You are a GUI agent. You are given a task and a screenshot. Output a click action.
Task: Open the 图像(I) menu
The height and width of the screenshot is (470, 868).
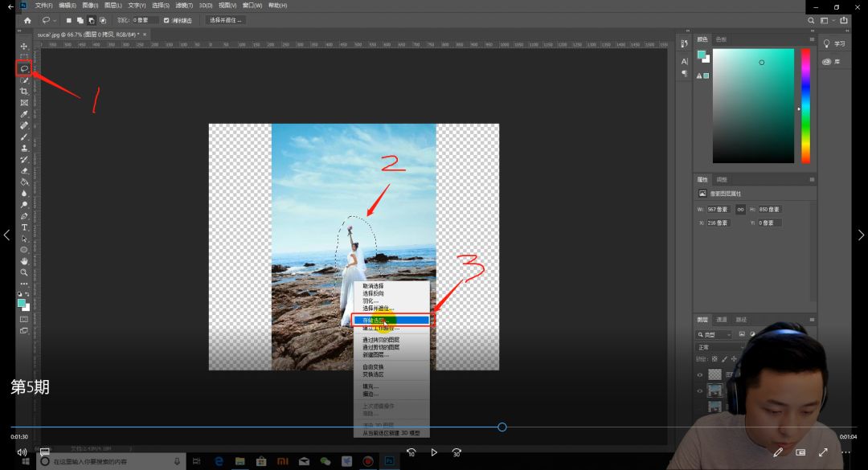point(90,6)
